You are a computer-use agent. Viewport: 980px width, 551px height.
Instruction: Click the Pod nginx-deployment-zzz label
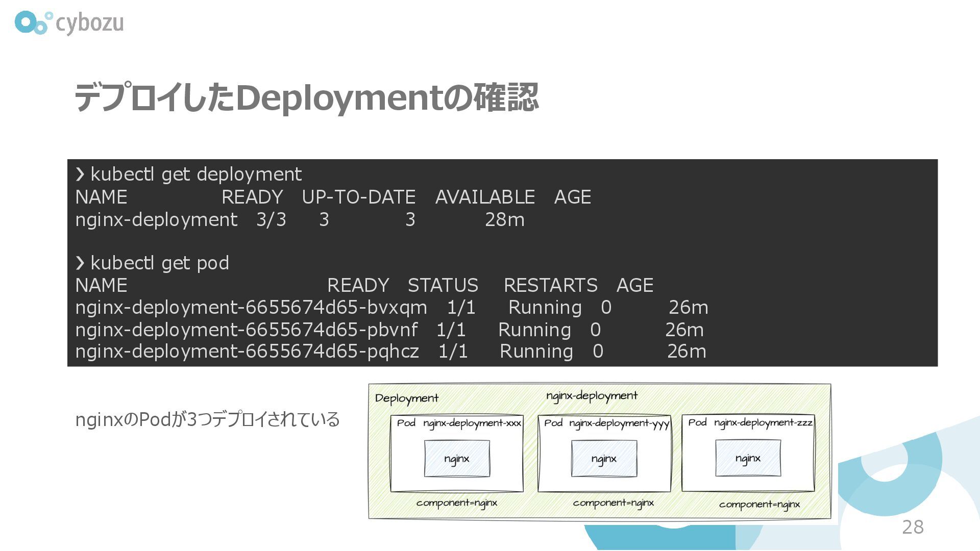(x=750, y=423)
